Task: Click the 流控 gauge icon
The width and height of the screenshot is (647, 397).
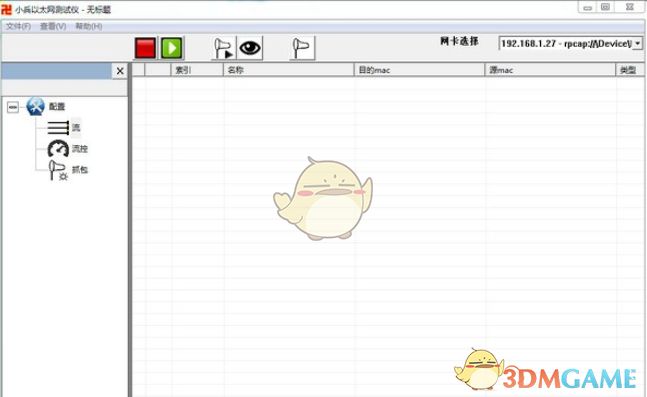Action: 58,149
